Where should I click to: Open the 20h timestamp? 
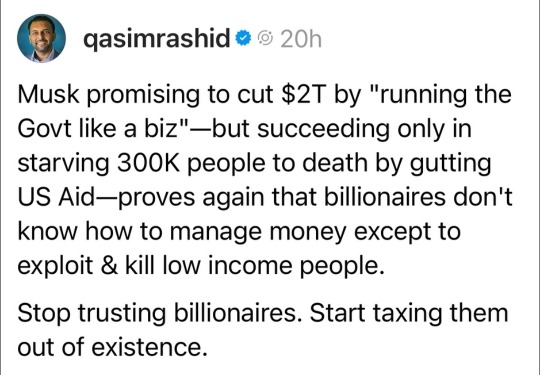tap(301, 39)
